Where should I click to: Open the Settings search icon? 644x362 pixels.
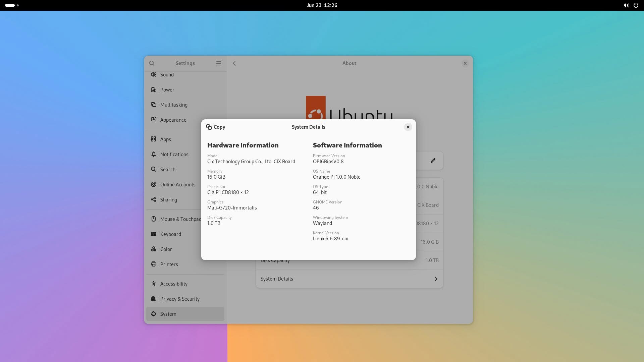click(x=152, y=63)
